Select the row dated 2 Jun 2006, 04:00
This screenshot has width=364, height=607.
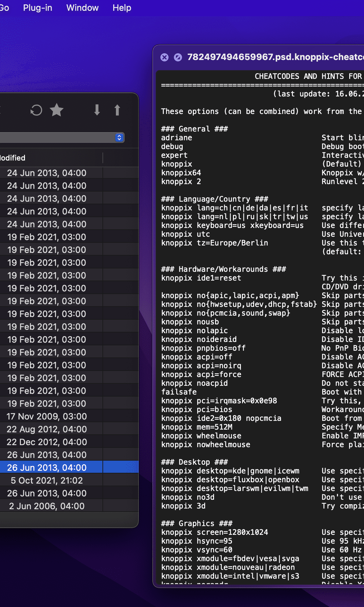pyautogui.click(x=69, y=506)
